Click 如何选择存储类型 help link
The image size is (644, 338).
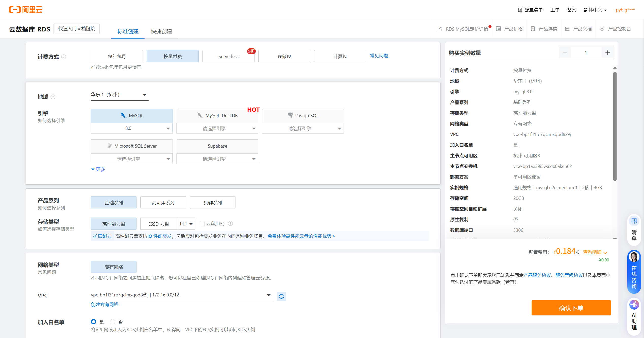pyautogui.click(x=56, y=229)
